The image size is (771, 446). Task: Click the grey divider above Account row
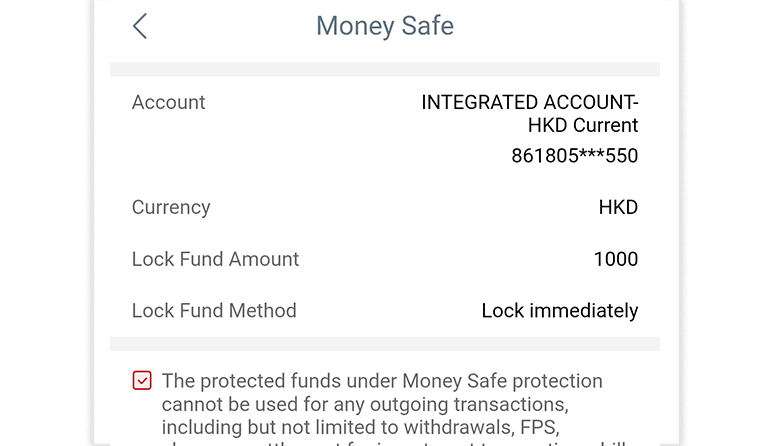coord(385,70)
